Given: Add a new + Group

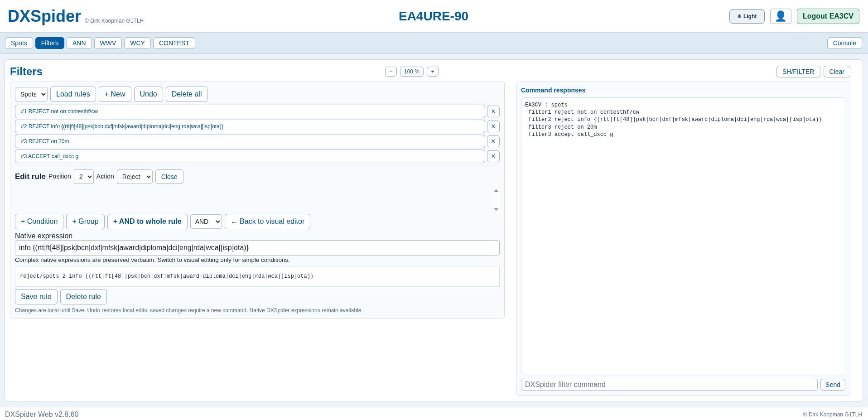Looking at the screenshot, I should point(85,222).
